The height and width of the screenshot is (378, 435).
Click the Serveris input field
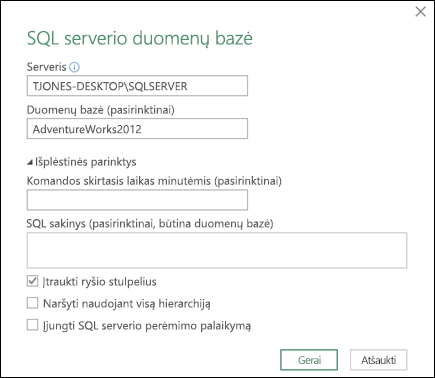coord(137,86)
